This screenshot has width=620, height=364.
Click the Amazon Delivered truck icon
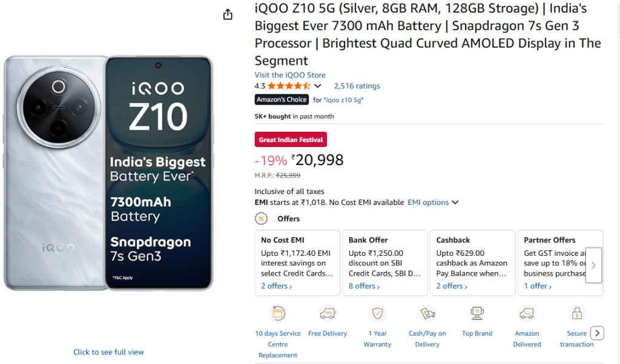pos(527,313)
